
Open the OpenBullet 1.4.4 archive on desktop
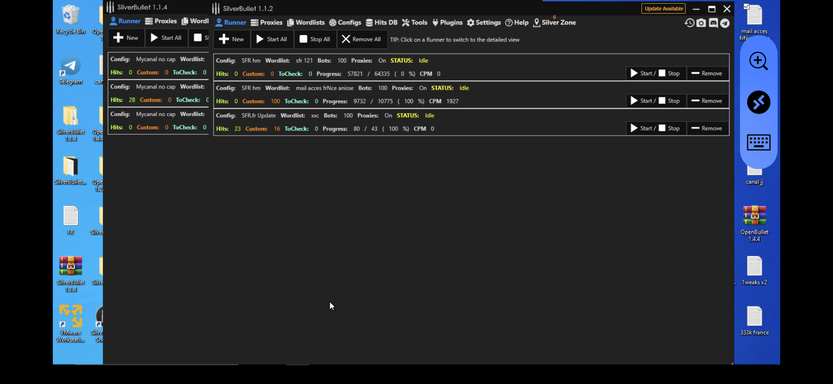[754, 223]
